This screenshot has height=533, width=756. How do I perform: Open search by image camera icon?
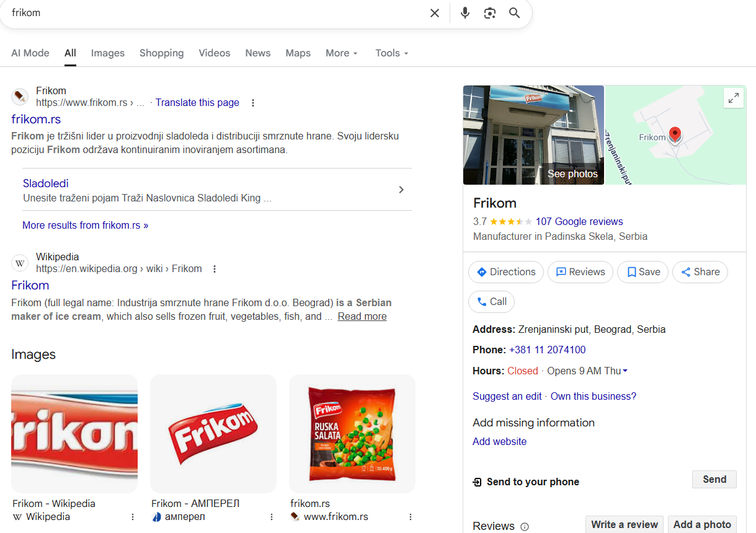[490, 13]
